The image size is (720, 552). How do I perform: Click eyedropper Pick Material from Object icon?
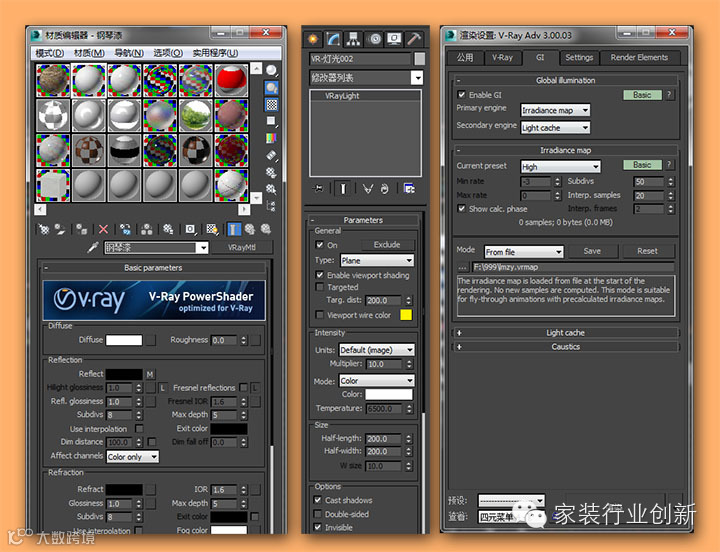(93, 248)
